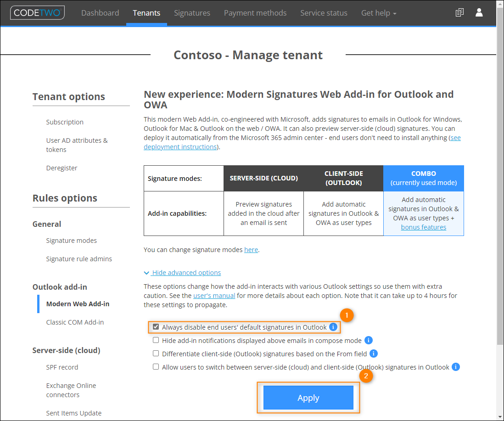Image resolution: width=504 pixels, height=421 pixels.
Task: Enable Allow users to switch signature types
Action: (x=156, y=367)
